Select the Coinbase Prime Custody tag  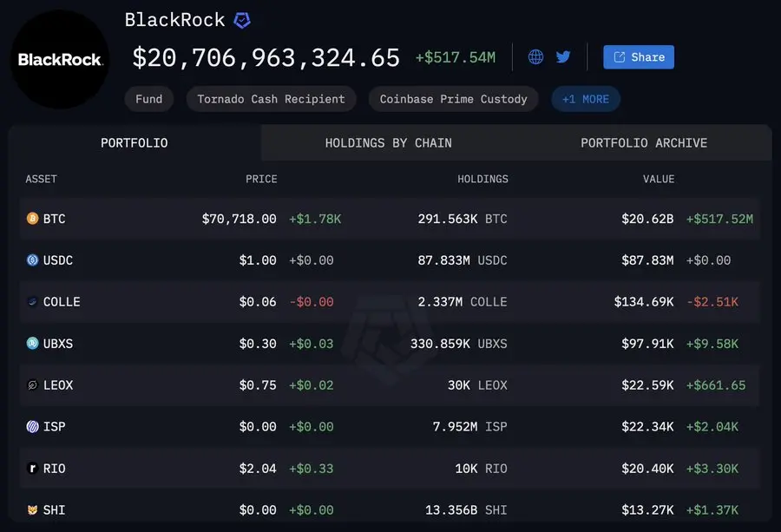click(x=453, y=99)
